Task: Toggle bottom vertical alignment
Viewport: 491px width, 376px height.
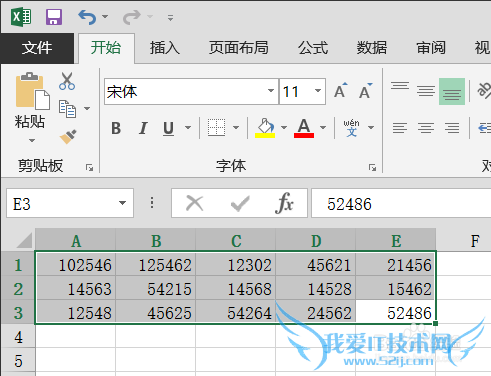Action: (x=452, y=92)
